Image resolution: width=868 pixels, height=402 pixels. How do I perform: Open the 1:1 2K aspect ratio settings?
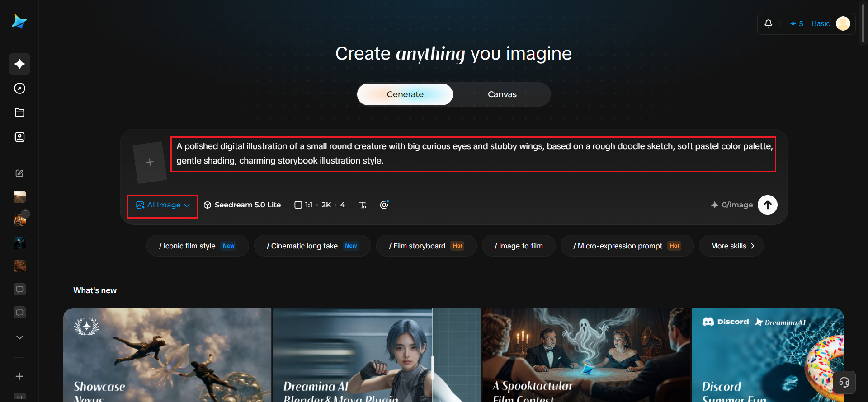[x=320, y=205]
